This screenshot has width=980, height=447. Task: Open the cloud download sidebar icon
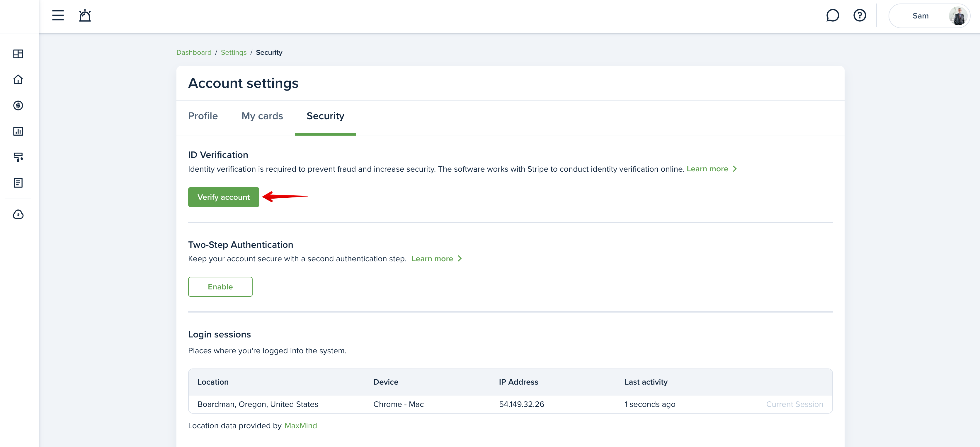pos(18,214)
